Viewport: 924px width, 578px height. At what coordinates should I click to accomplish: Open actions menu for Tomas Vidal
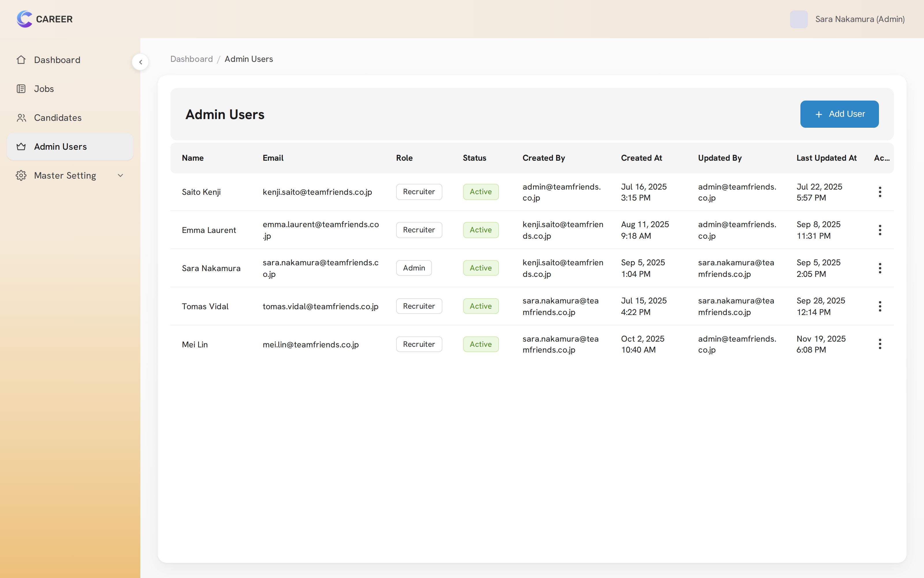coord(880,306)
